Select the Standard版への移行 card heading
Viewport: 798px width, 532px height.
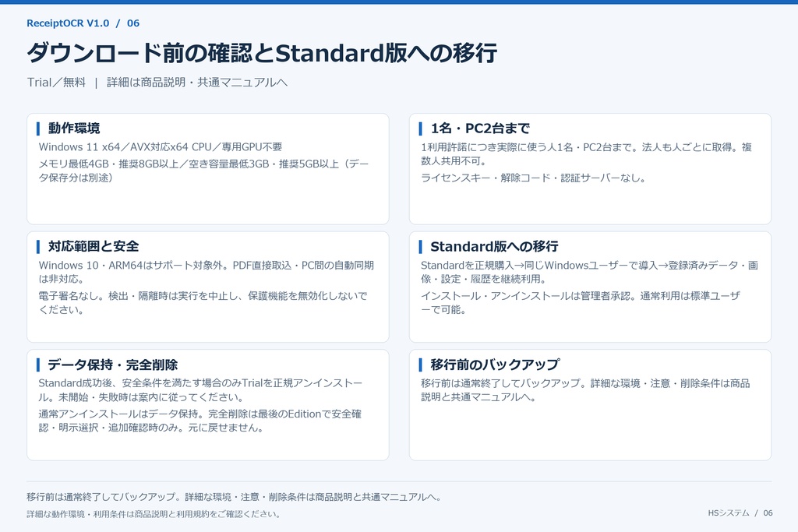(x=494, y=246)
